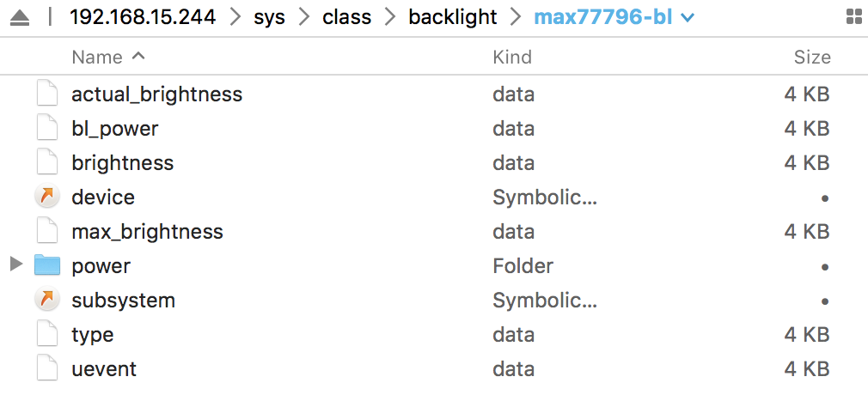Select the max_brightness file name

[x=147, y=232]
